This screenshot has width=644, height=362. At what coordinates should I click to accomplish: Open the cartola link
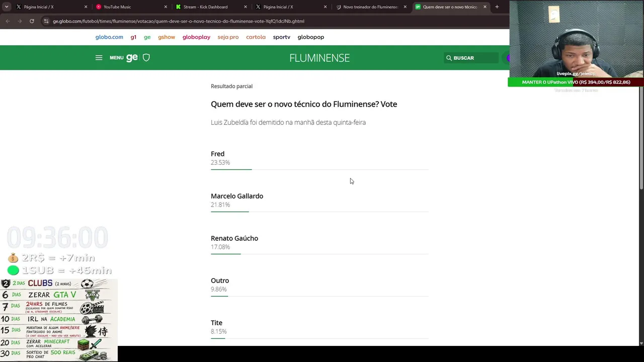pos(256,37)
